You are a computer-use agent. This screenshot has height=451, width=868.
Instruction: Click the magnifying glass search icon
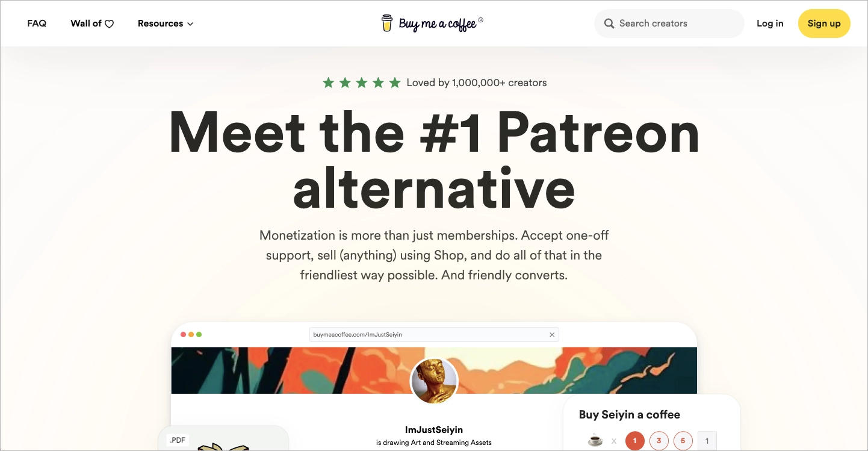tap(609, 23)
